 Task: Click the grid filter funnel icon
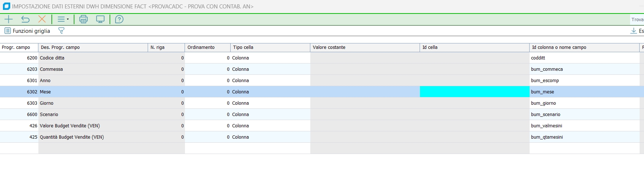[61, 31]
